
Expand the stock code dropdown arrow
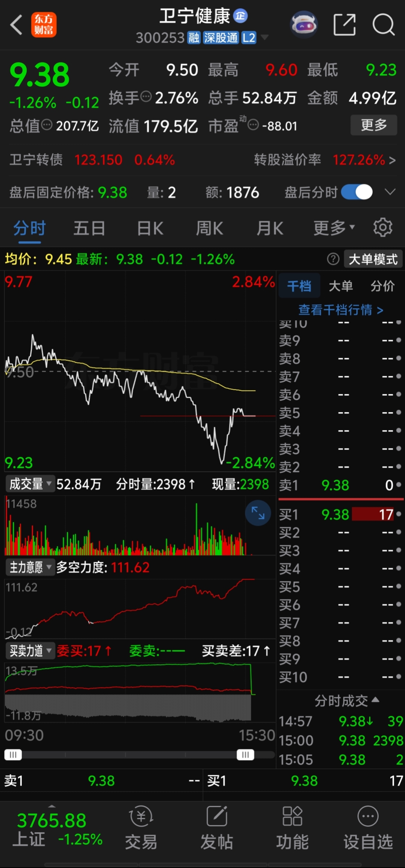click(x=265, y=37)
